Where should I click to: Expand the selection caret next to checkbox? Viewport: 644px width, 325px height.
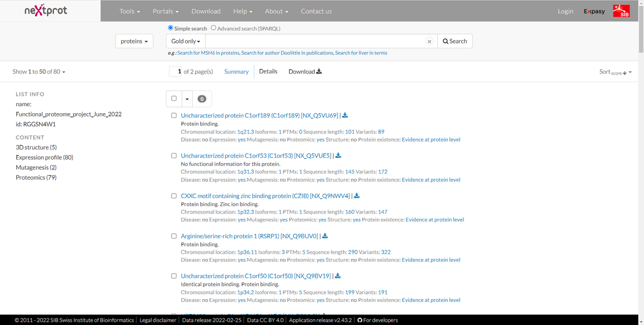pyautogui.click(x=187, y=99)
